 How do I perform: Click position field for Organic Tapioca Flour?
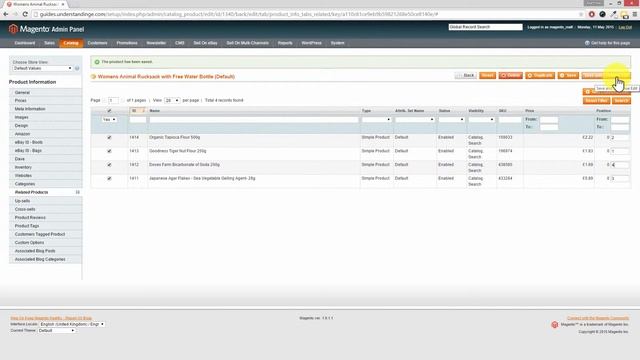(620, 138)
